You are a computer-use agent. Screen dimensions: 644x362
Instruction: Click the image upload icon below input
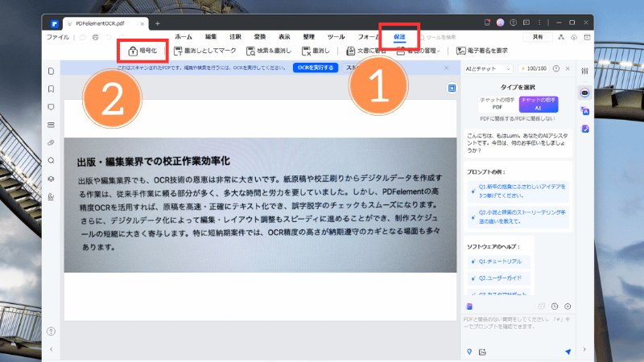click(x=482, y=352)
